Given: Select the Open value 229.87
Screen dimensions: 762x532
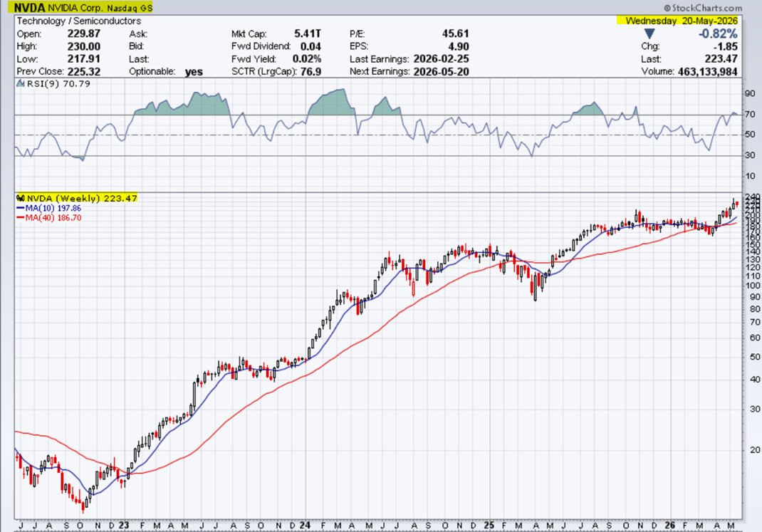Looking at the screenshot, I should [x=83, y=33].
